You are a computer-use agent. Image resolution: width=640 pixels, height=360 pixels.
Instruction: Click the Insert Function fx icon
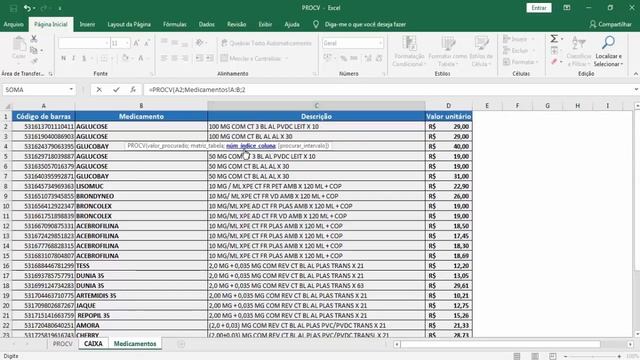pyautogui.click(x=133, y=89)
